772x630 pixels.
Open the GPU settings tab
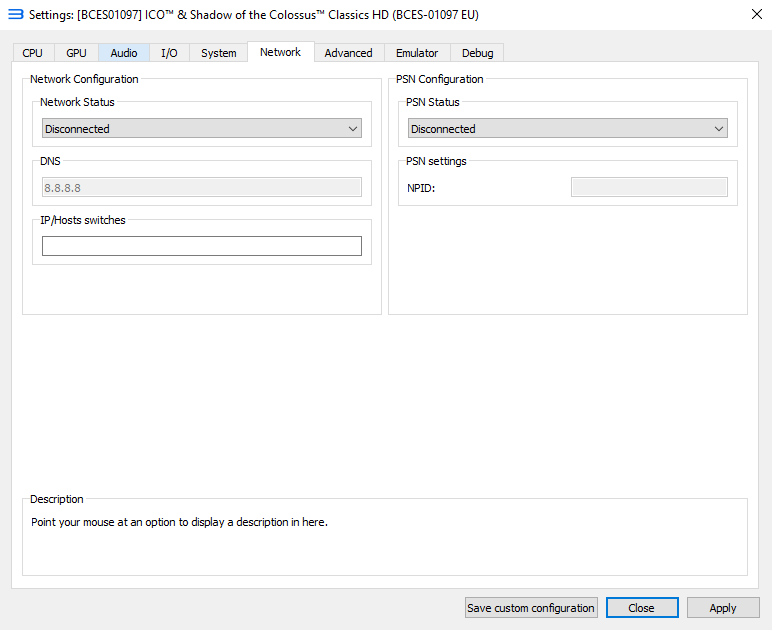pyautogui.click(x=76, y=53)
